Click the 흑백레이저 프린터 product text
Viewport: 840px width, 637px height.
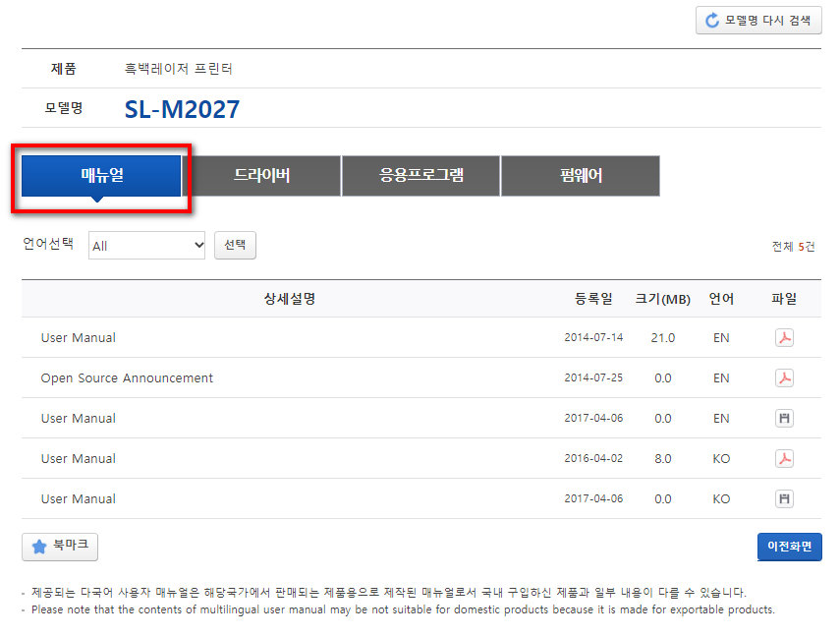[x=179, y=69]
